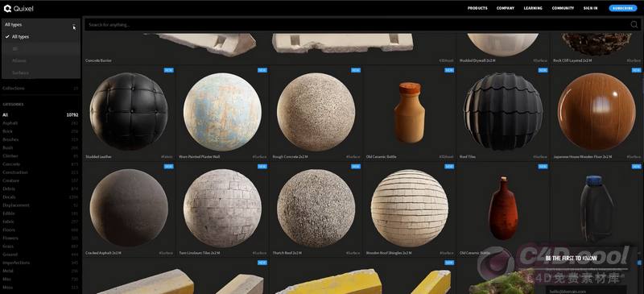Open the orange Old Ceramic Bottle asset
Screen dimensions: 644x294
click(409, 112)
